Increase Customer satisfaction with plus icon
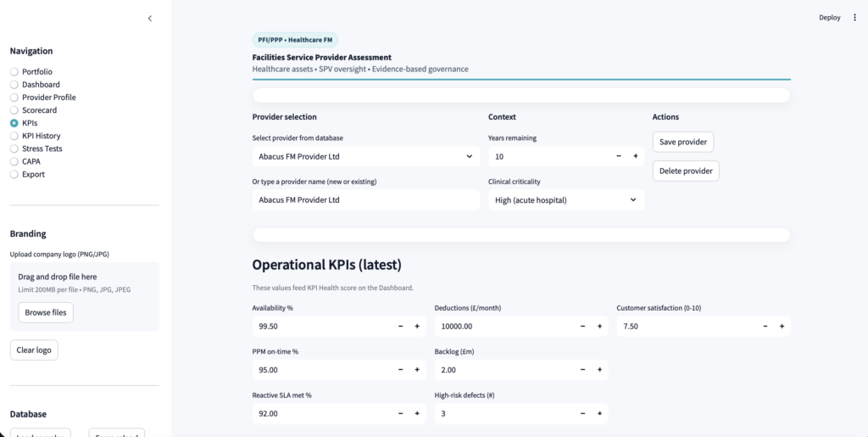The width and height of the screenshot is (868, 437). coord(782,326)
